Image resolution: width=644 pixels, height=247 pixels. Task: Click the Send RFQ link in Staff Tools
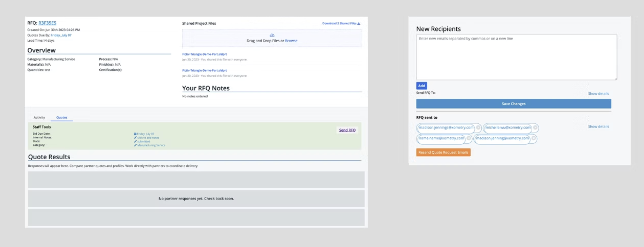tap(347, 130)
